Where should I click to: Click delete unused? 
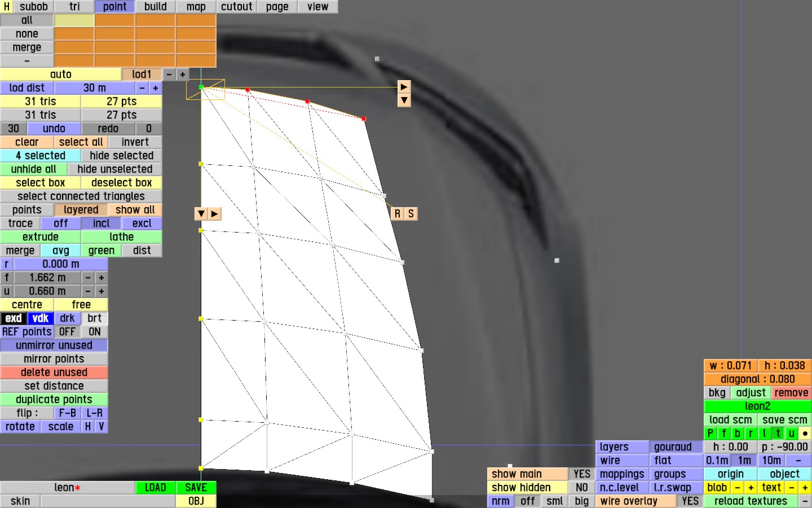(x=54, y=373)
